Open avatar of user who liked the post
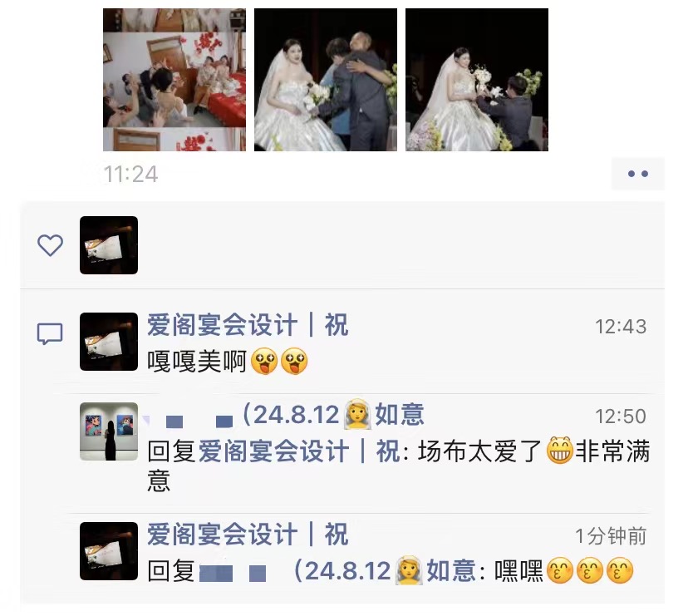This screenshot has height=616, width=688. (109, 245)
